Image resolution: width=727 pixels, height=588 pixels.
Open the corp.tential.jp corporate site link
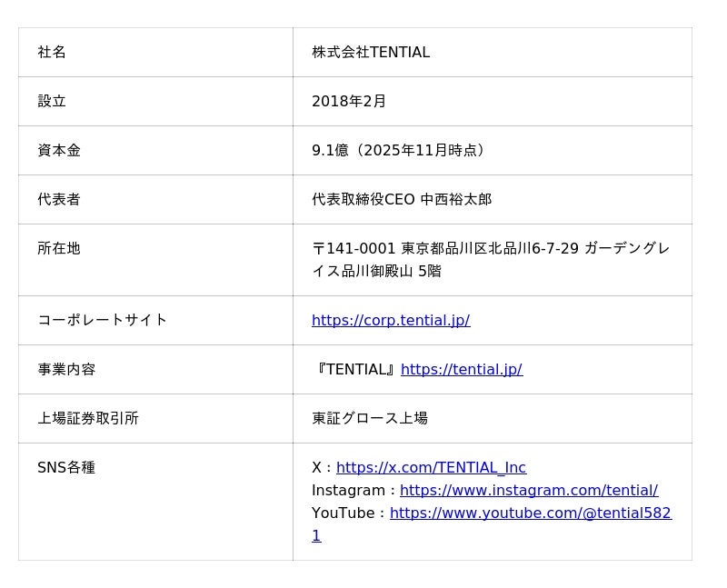click(391, 321)
